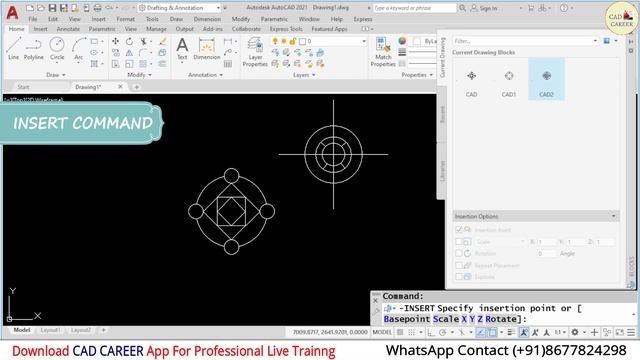The image size is (640, 360).
Task: Open Layer Properties manager
Action: click(255, 52)
